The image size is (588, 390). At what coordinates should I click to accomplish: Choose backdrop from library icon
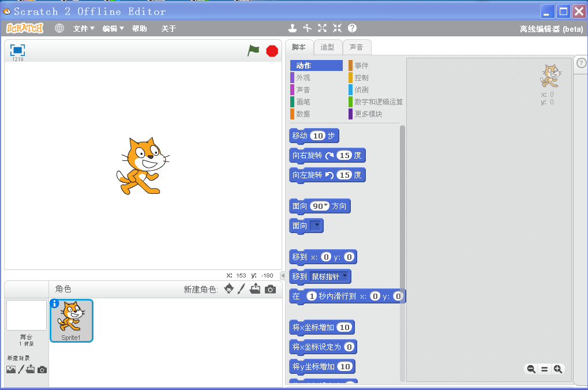[x=11, y=369]
